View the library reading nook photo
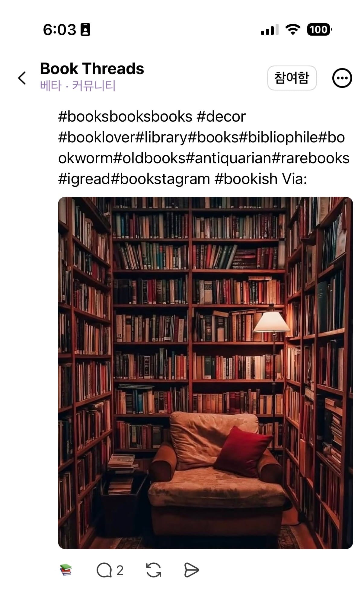The height and width of the screenshot is (589, 364). (205, 373)
